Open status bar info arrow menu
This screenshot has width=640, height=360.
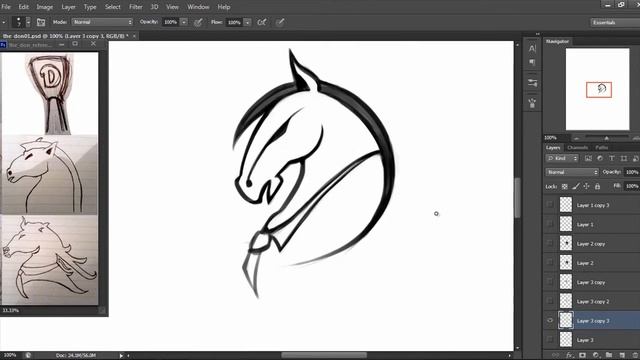click(x=121, y=356)
